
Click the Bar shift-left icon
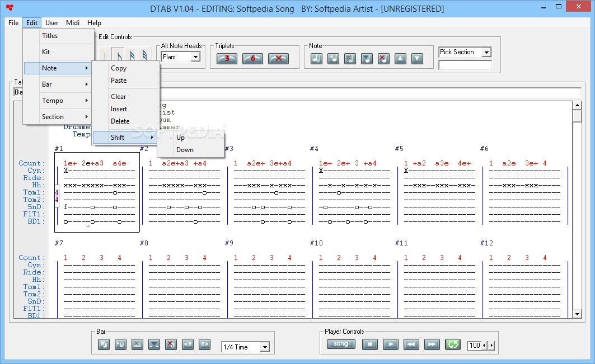(188, 344)
